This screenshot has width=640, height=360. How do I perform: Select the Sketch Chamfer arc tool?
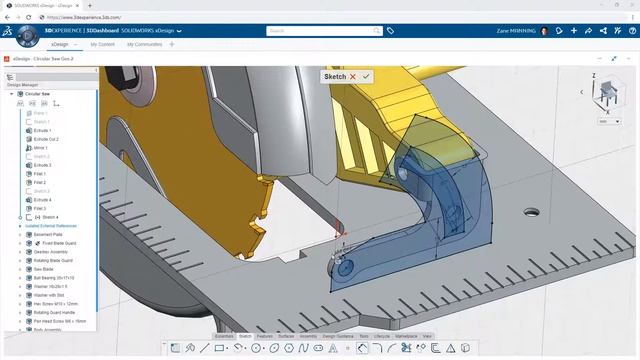coord(391,348)
